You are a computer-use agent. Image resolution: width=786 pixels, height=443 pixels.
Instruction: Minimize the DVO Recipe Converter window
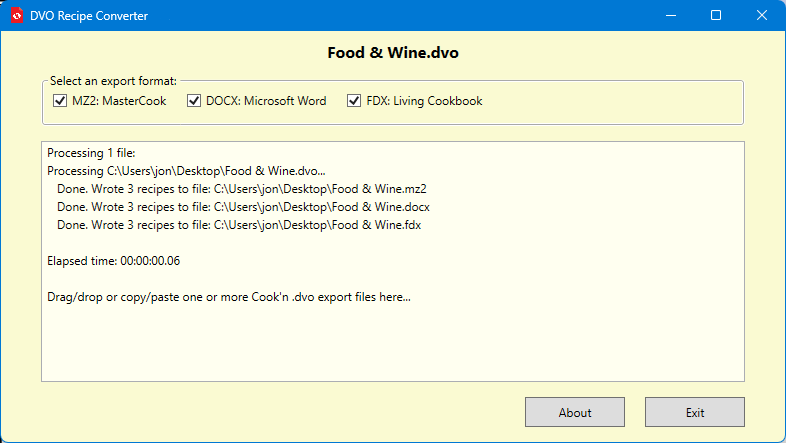[x=671, y=16]
